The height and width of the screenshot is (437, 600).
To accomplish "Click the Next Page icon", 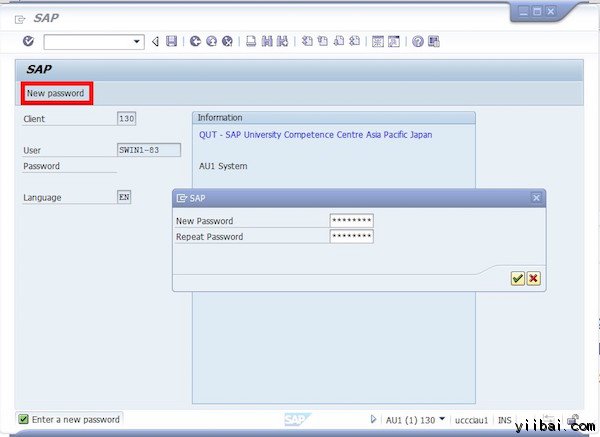I will (x=339, y=41).
